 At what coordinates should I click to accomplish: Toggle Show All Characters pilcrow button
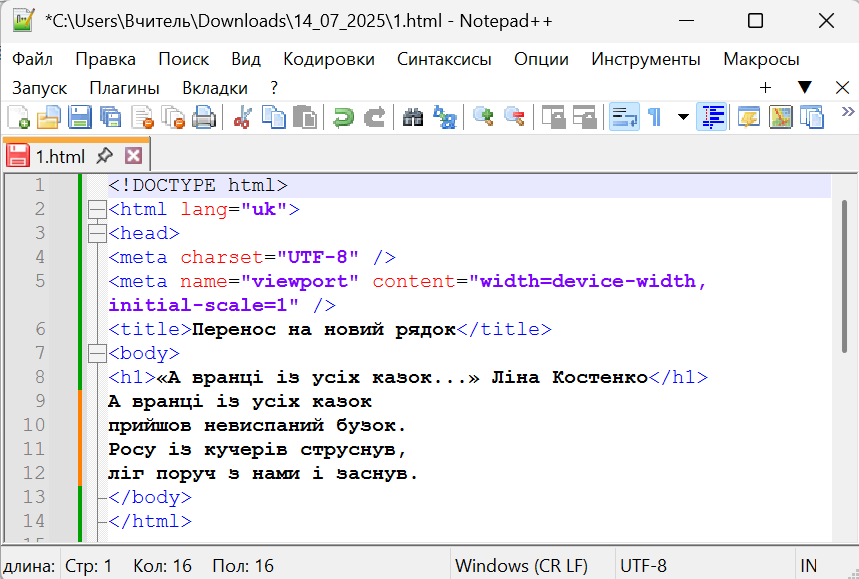click(654, 117)
